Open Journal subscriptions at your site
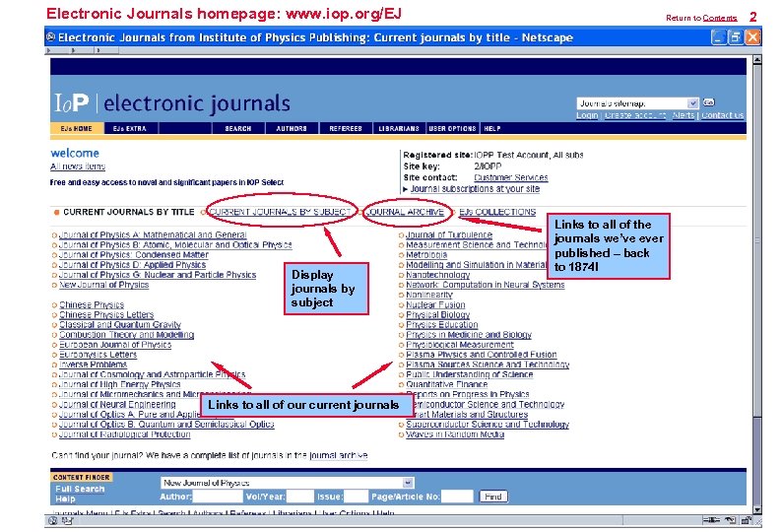This screenshot has height=532, width=782. pyautogui.click(x=475, y=188)
